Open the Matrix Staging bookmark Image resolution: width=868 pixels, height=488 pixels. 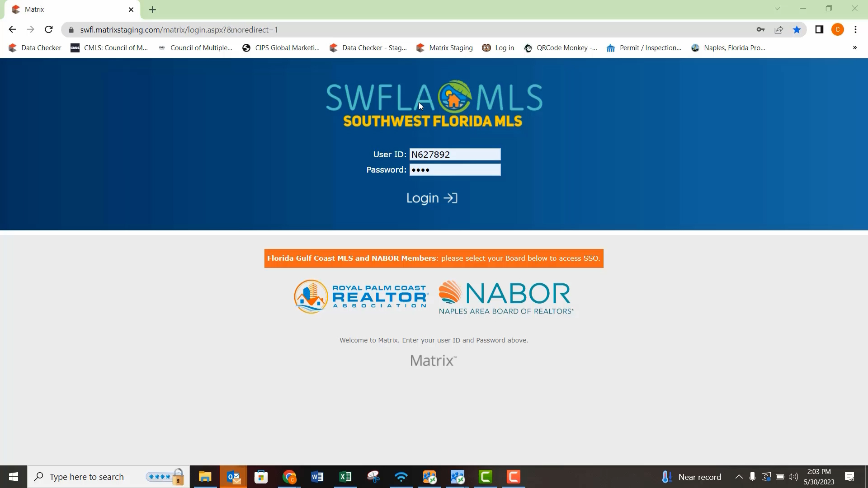444,48
